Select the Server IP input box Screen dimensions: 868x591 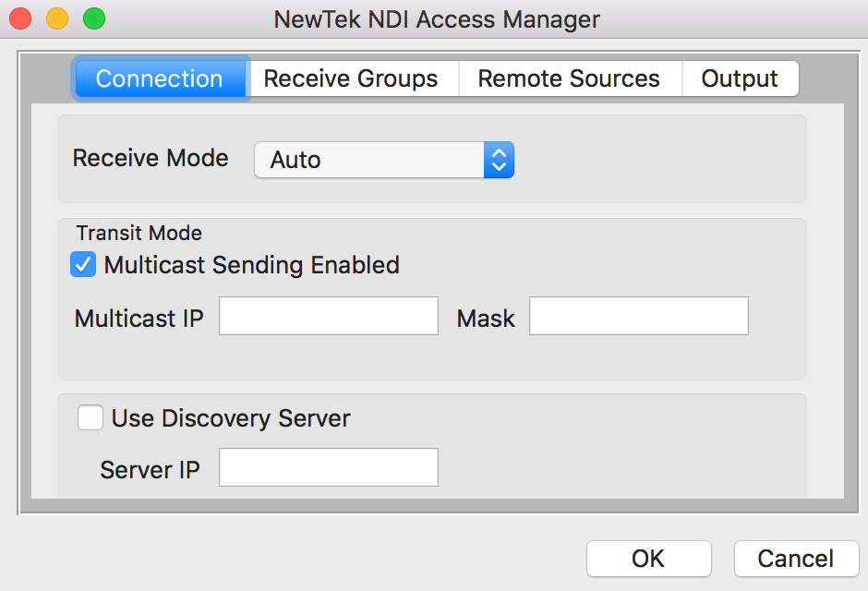coord(329,467)
